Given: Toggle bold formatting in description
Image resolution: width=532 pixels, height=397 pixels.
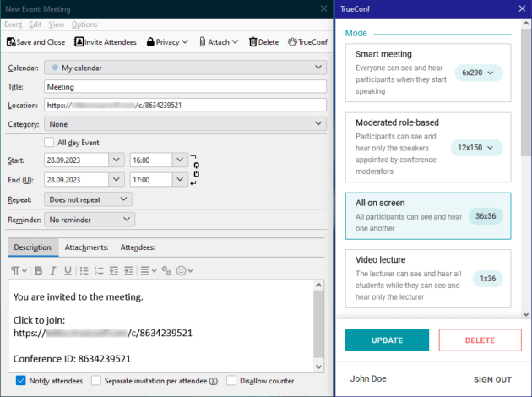Looking at the screenshot, I should click(38, 271).
